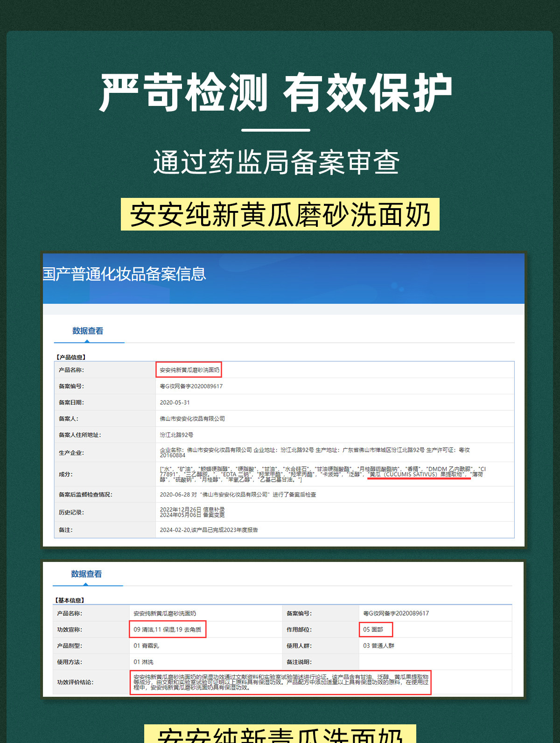560x743 pixels.
Task: Select product name value in 基本信息 table
Action: coord(165,613)
